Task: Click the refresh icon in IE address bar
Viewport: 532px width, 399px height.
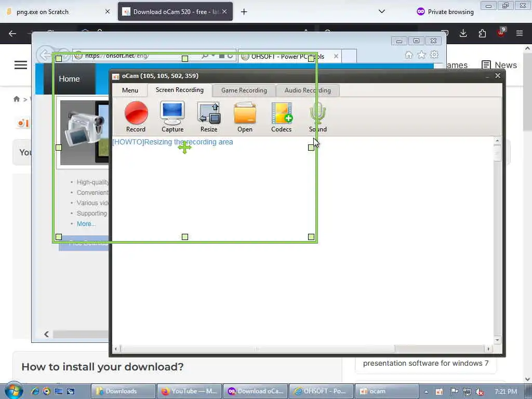Action: (x=230, y=56)
